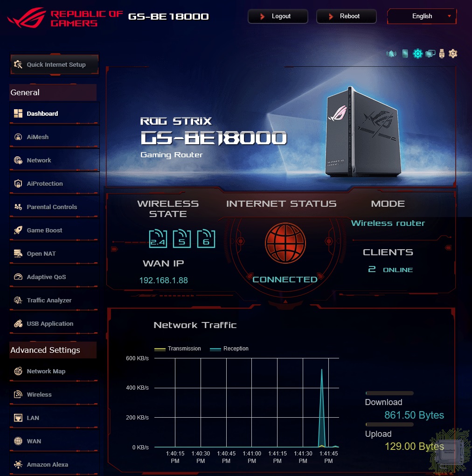Click the Adaptive QoS gauge icon
Screen dimensions: 472x476
coord(18,277)
